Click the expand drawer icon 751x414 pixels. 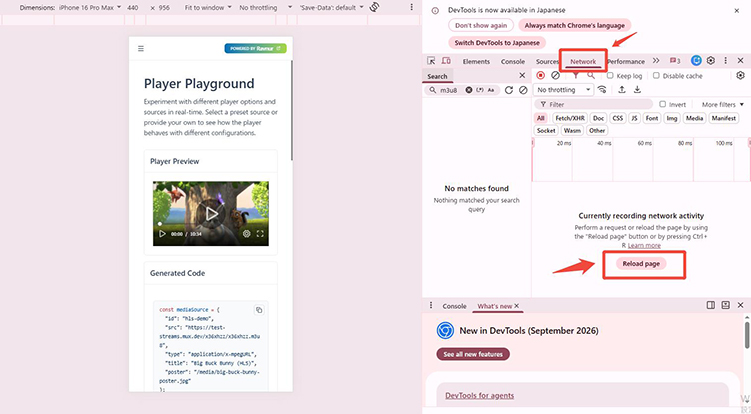[x=726, y=305]
